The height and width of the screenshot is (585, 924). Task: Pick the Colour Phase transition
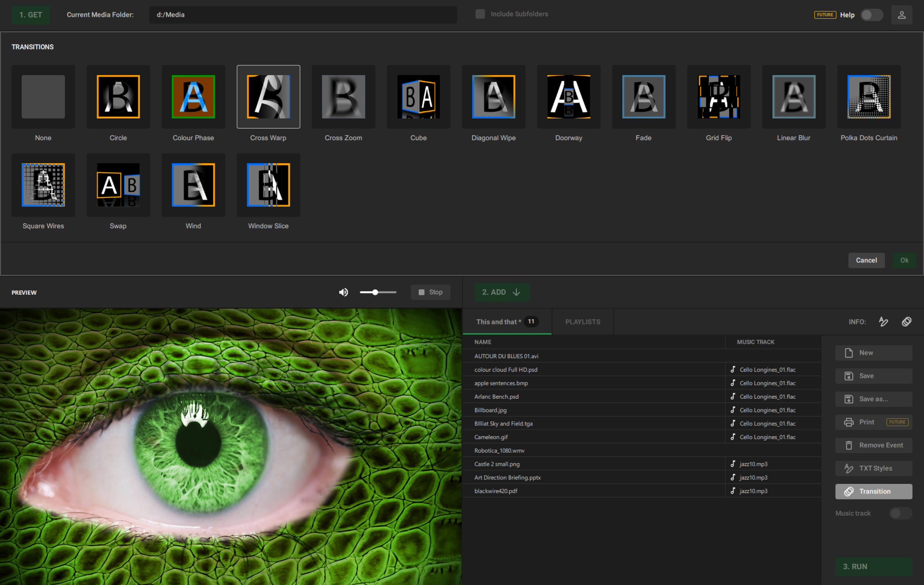[x=193, y=97]
